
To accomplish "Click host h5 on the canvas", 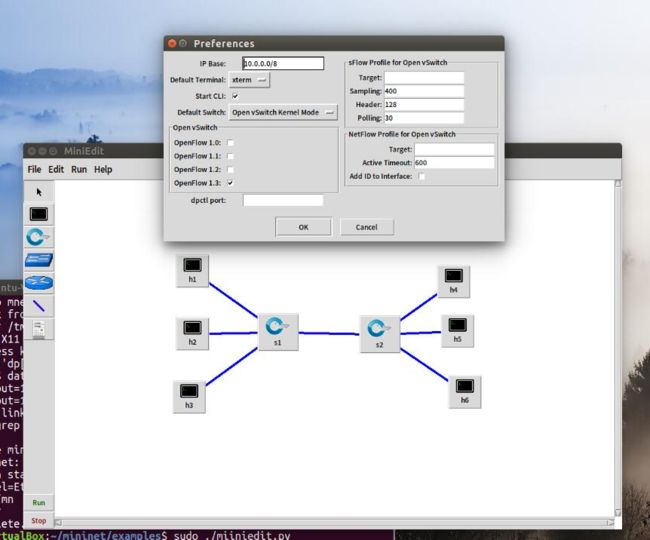I will (457, 330).
